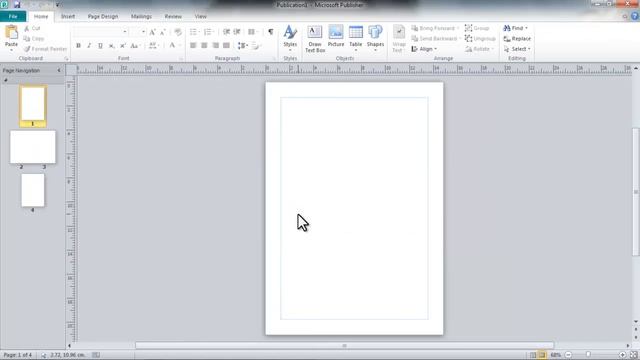The image size is (640, 360).
Task: Activate the Format Painter tool
Action: 45,49
